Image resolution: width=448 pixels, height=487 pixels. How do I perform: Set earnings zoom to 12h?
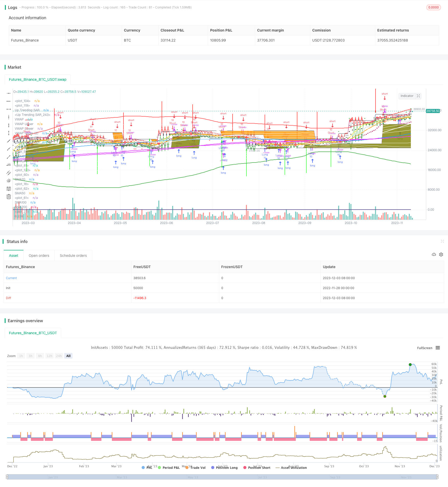click(x=49, y=356)
